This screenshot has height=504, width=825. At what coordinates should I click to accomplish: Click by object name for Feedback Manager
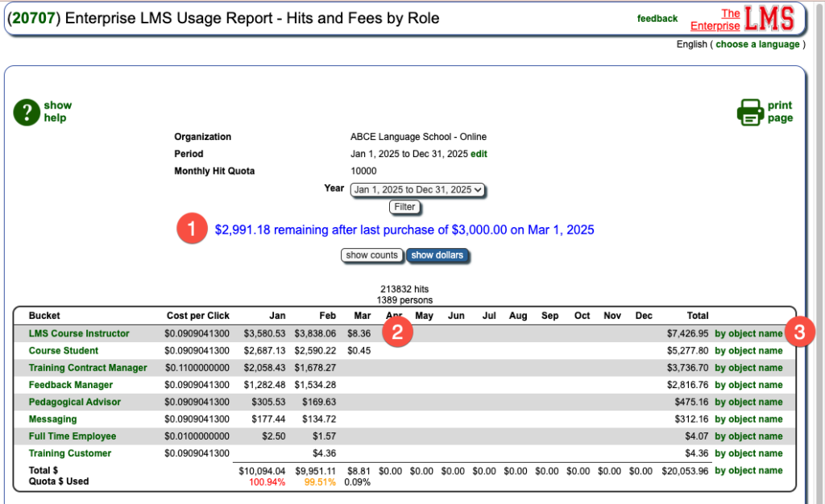tap(748, 385)
